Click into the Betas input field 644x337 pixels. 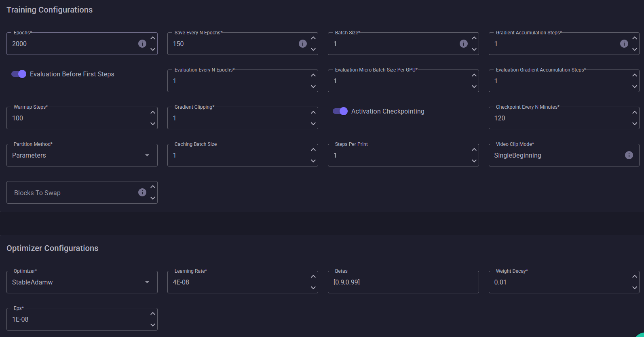(x=403, y=282)
